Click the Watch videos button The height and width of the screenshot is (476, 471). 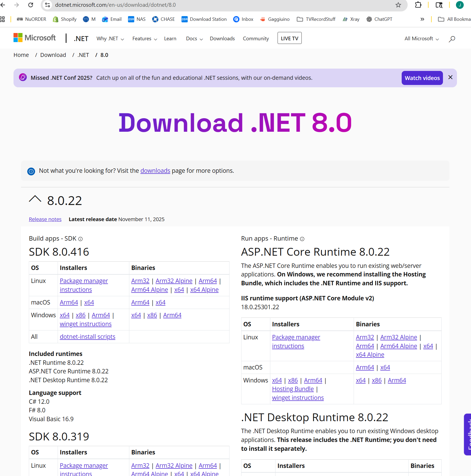point(422,78)
